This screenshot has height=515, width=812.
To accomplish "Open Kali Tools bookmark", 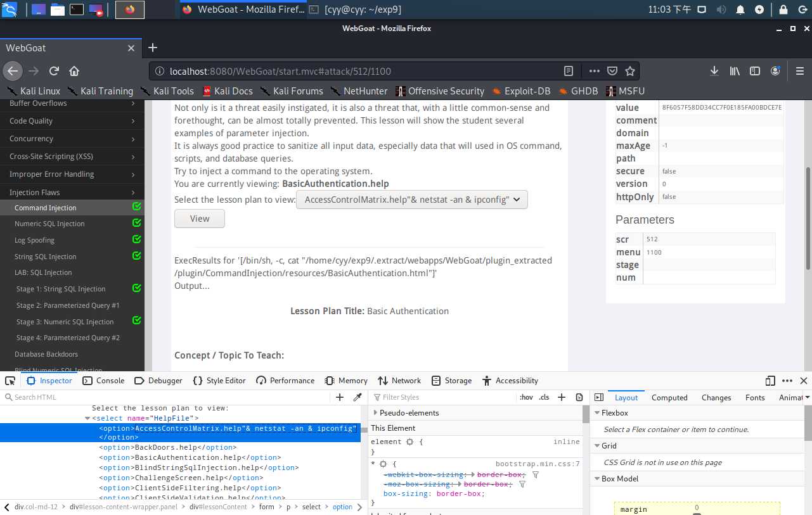I will pyautogui.click(x=167, y=91).
